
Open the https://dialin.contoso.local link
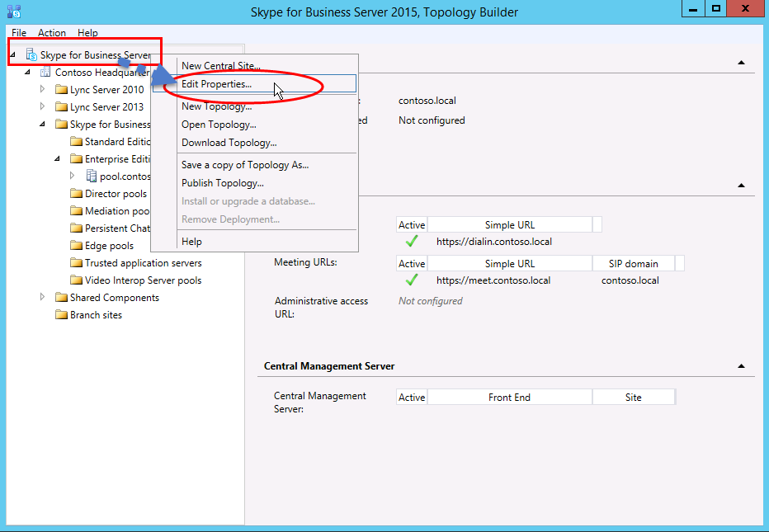coord(493,241)
